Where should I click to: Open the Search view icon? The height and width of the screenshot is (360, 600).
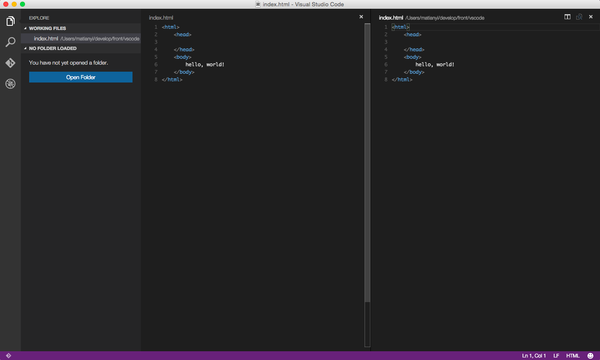pos(10,42)
